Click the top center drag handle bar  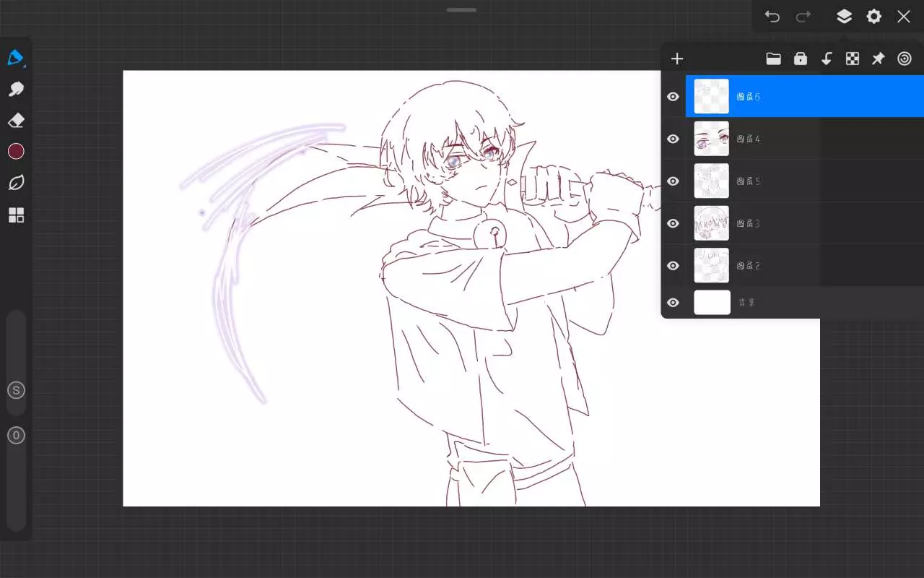pyautogui.click(x=461, y=10)
